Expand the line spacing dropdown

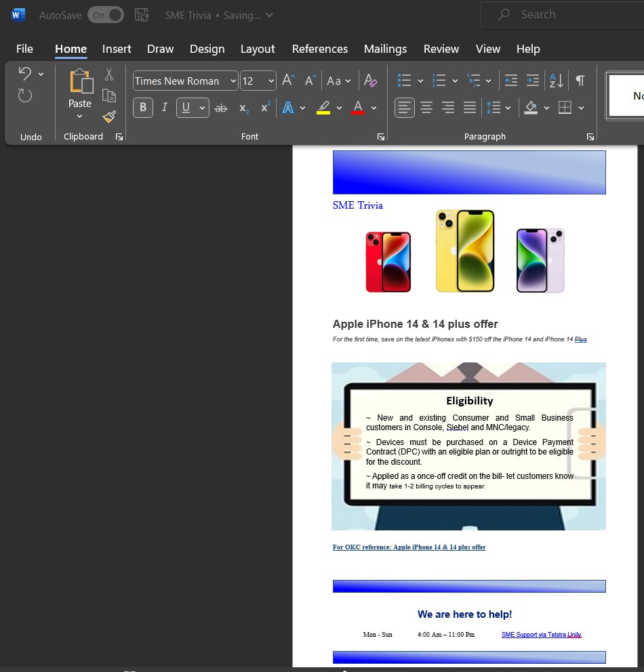(508, 108)
